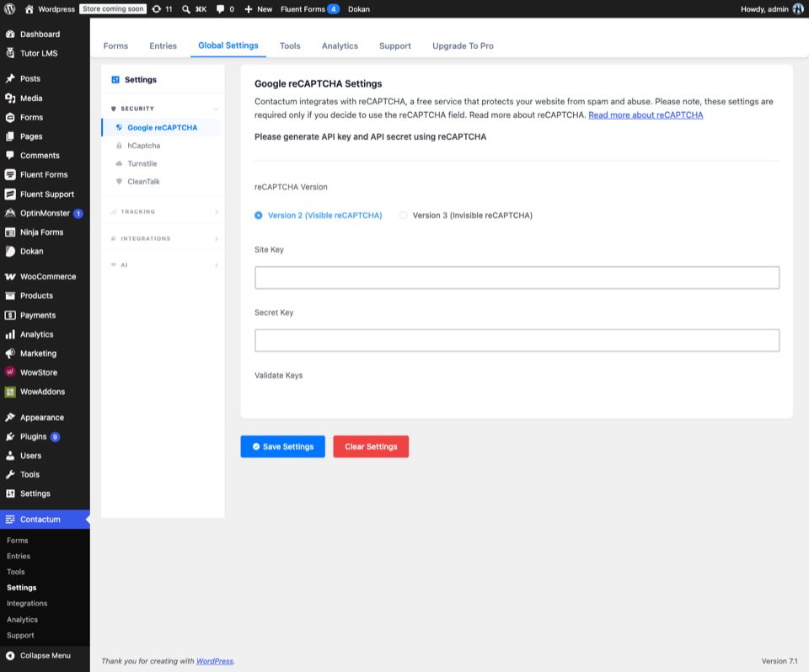This screenshot has width=809, height=672.
Task: Open the Upgrade To Pro tab
Action: click(x=463, y=46)
